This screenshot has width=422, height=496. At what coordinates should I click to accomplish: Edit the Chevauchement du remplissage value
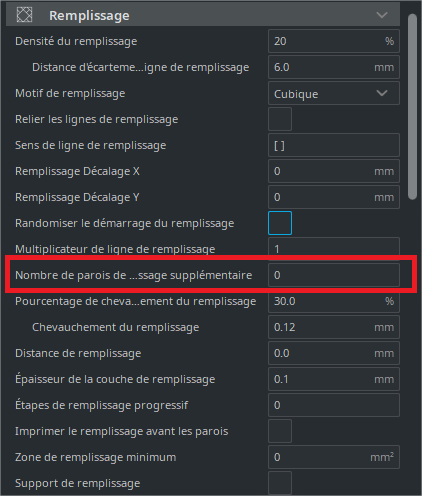[334, 327]
